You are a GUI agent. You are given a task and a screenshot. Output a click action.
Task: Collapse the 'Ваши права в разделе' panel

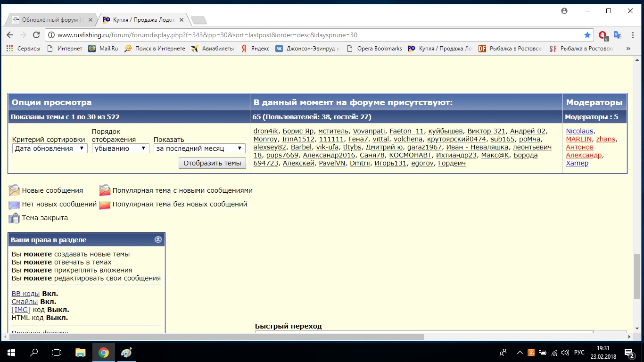pyautogui.click(x=158, y=239)
